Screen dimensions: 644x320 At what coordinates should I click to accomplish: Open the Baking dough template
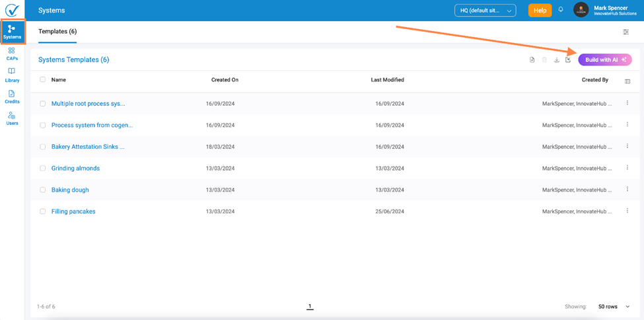click(x=70, y=190)
